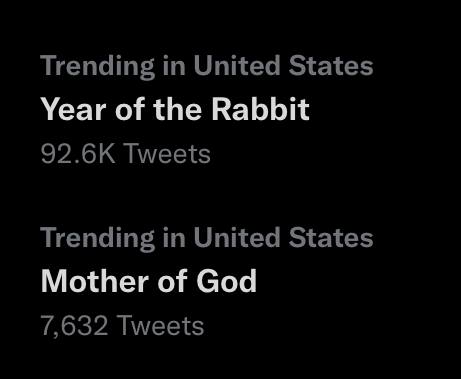Click the 7,632 Tweets count

(x=122, y=326)
